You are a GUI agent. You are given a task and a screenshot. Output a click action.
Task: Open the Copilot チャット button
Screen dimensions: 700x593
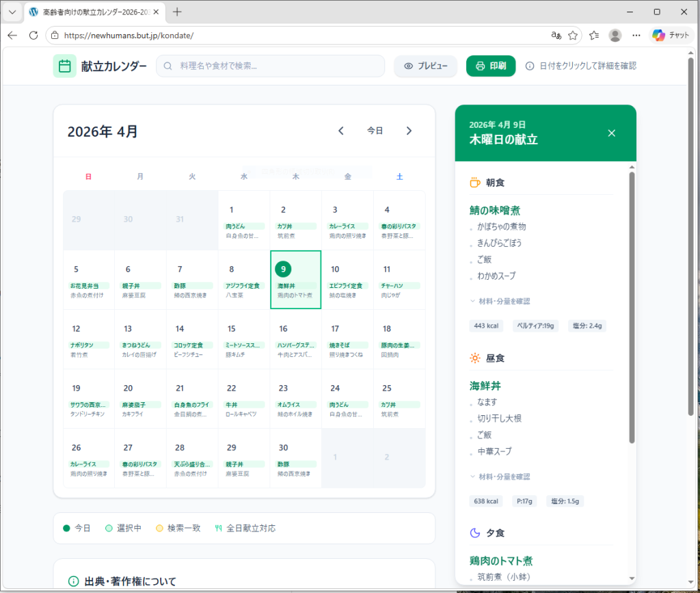tap(671, 36)
